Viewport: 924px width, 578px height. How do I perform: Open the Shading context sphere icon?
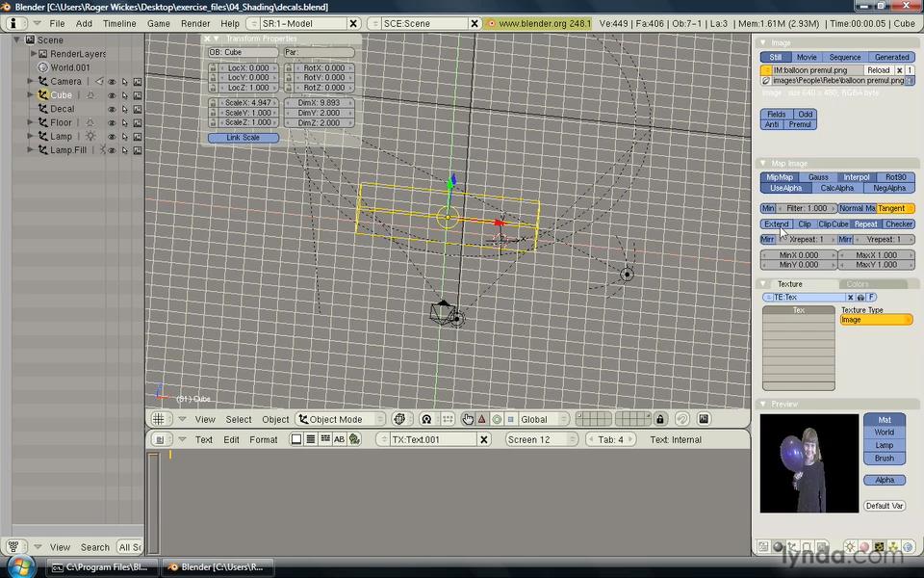click(x=778, y=547)
